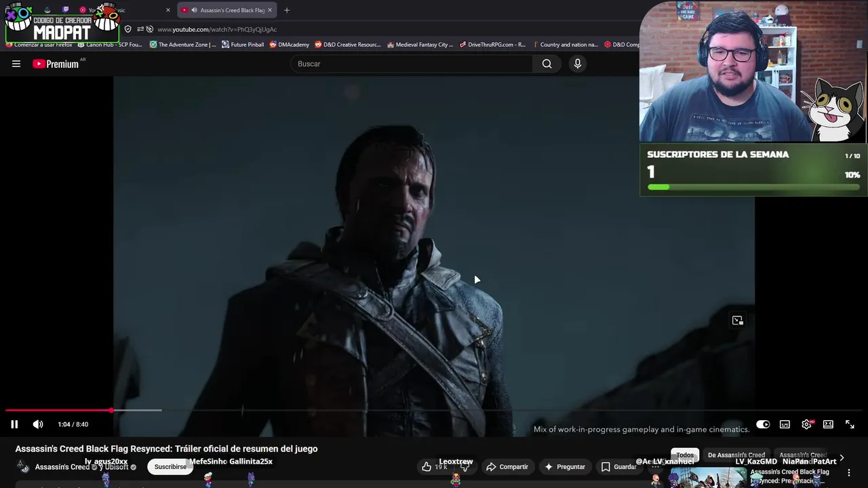
Task: Close the Assassin's Creed browser tab
Action: tap(270, 10)
